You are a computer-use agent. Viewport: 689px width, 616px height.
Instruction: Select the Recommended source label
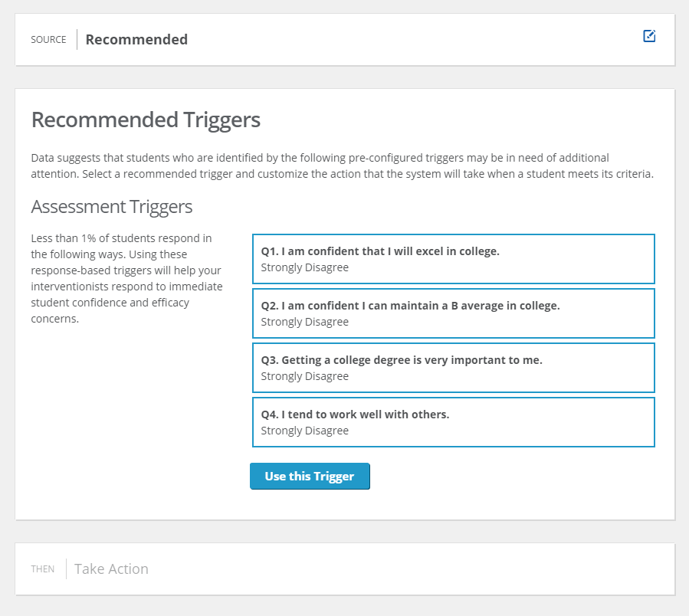point(136,39)
